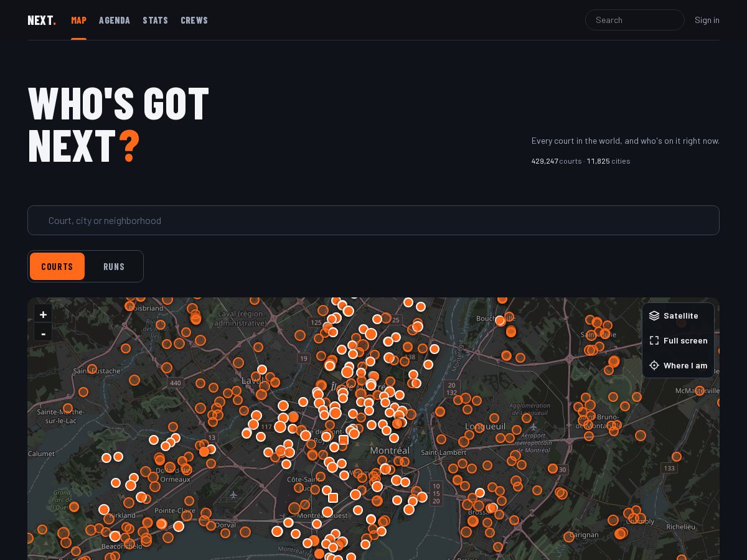Click the Boisbriand map label
This screenshot has width=747, height=560.
[x=147, y=308]
